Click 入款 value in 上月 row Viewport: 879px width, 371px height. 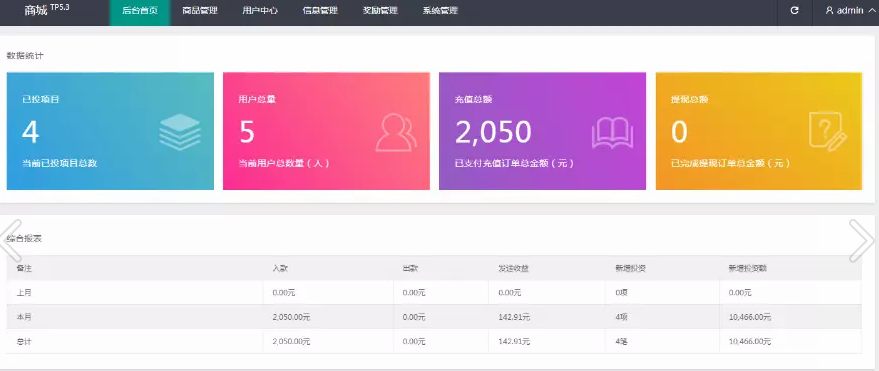[x=284, y=293]
